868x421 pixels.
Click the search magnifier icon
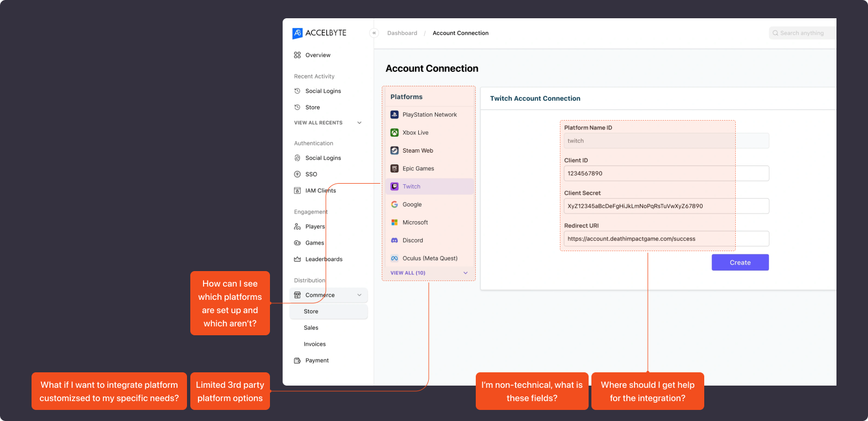click(x=776, y=33)
